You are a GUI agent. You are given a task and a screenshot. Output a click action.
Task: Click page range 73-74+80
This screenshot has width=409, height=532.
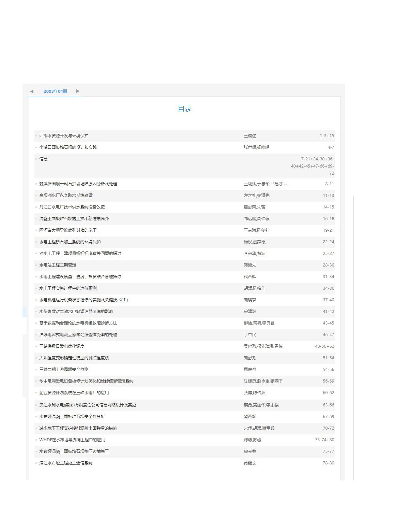click(x=324, y=440)
